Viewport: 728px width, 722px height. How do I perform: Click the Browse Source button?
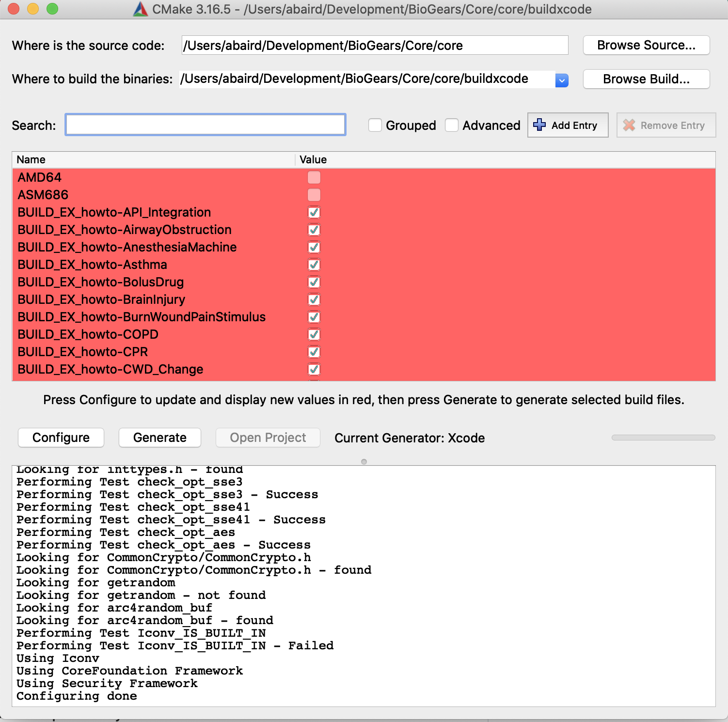tap(646, 45)
